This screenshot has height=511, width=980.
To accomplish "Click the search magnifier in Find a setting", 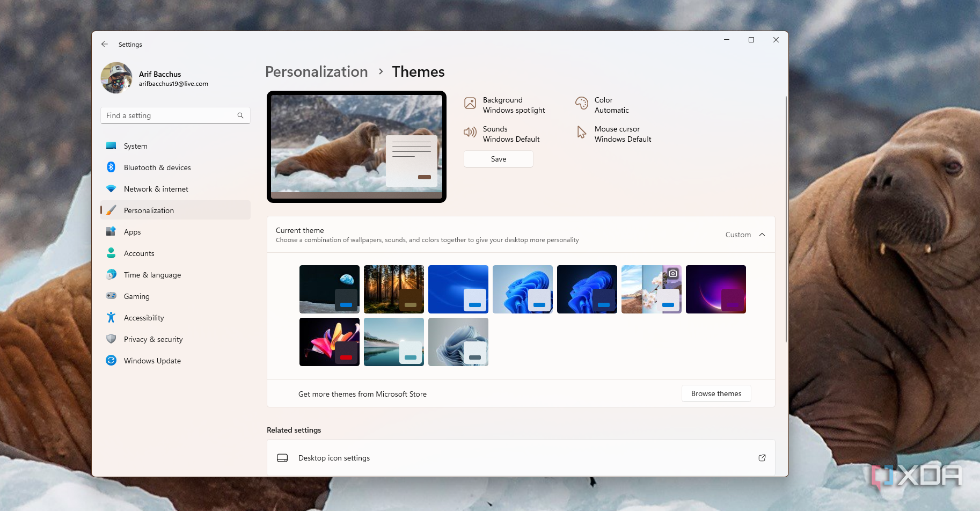I will (x=240, y=115).
